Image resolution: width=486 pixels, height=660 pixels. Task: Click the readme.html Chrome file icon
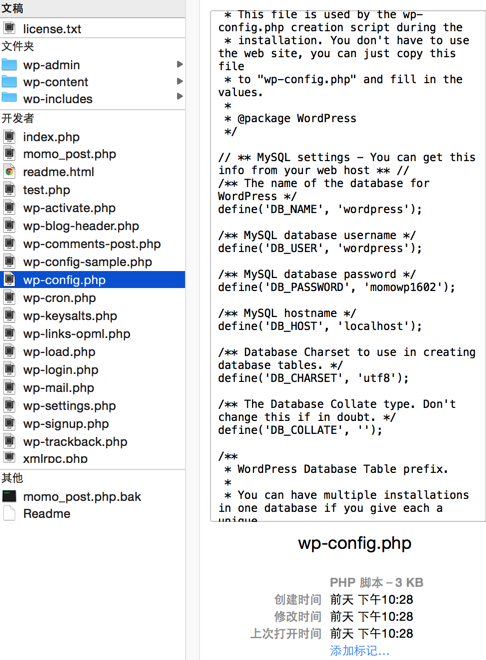[x=9, y=172]
